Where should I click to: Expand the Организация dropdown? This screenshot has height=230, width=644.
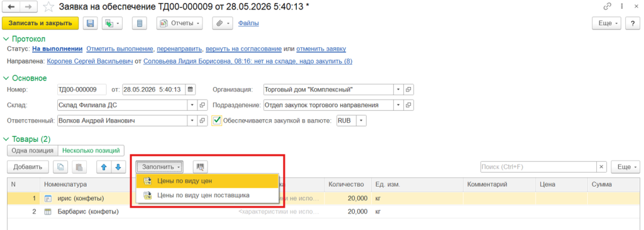tap(398, 89)
